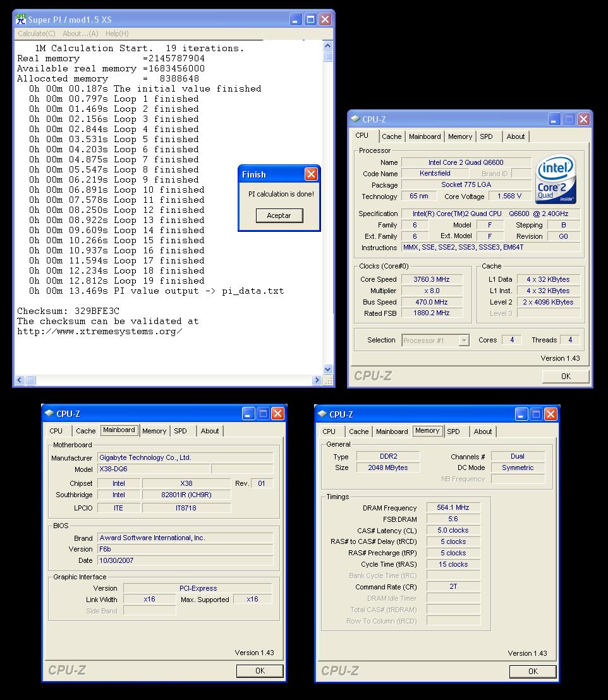Click the horizontal scrollbar thumb in Super PI
This screenshot has height=700, width=608.
point(30,380)
